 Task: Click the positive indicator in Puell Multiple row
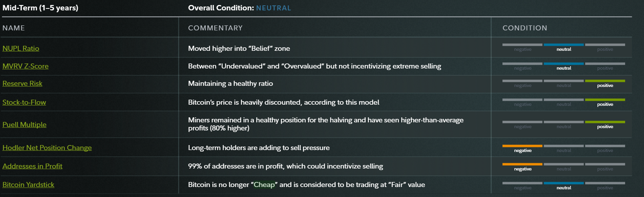605,127
